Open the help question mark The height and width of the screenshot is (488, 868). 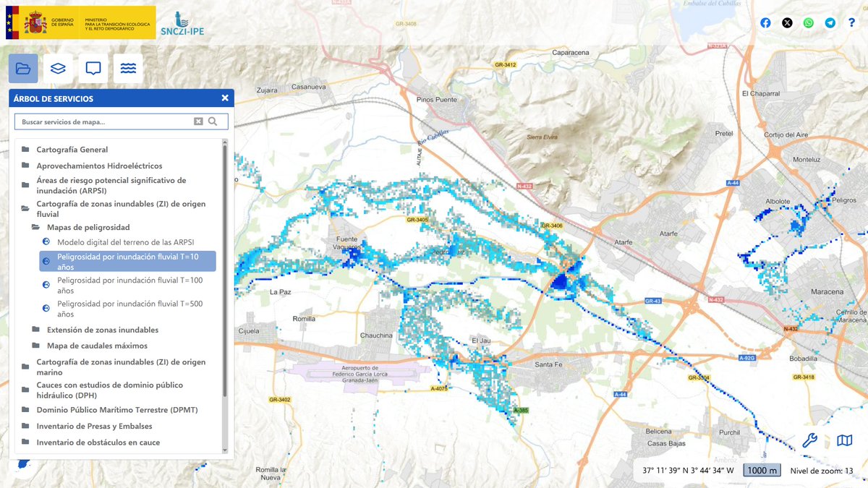point(851,22)
